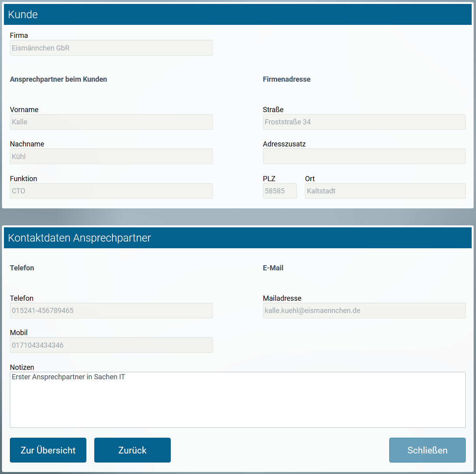Click the E-Mail section heading
This screenshot has width=476, height=474.
click(x=273, y=268)
